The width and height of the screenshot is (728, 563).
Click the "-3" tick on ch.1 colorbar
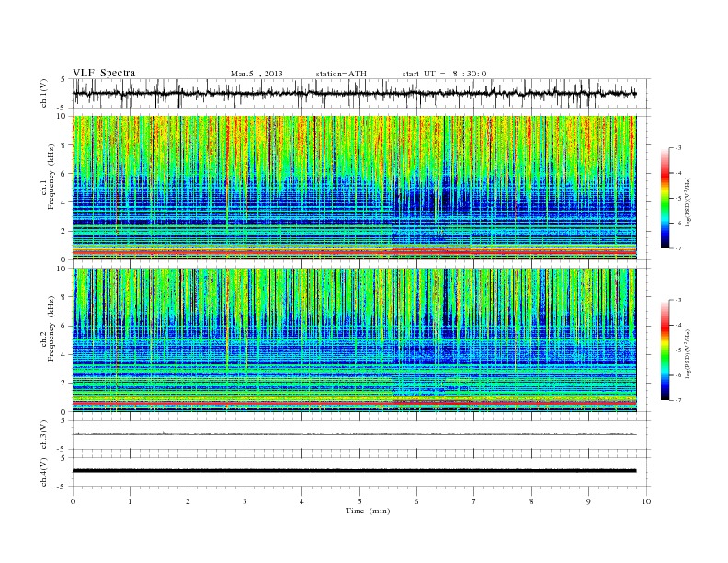(677, 148)
